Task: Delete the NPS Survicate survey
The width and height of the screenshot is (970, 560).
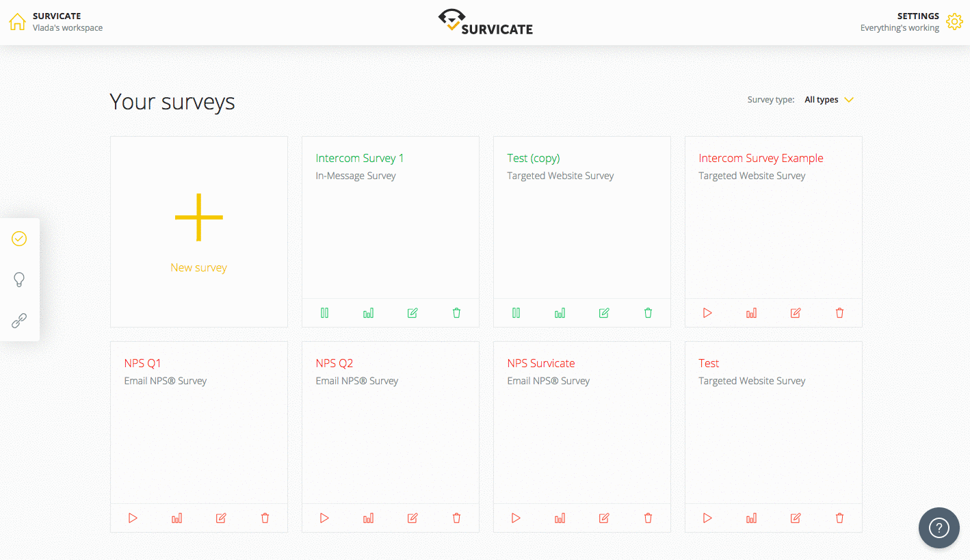Action: tap(648, 518)
